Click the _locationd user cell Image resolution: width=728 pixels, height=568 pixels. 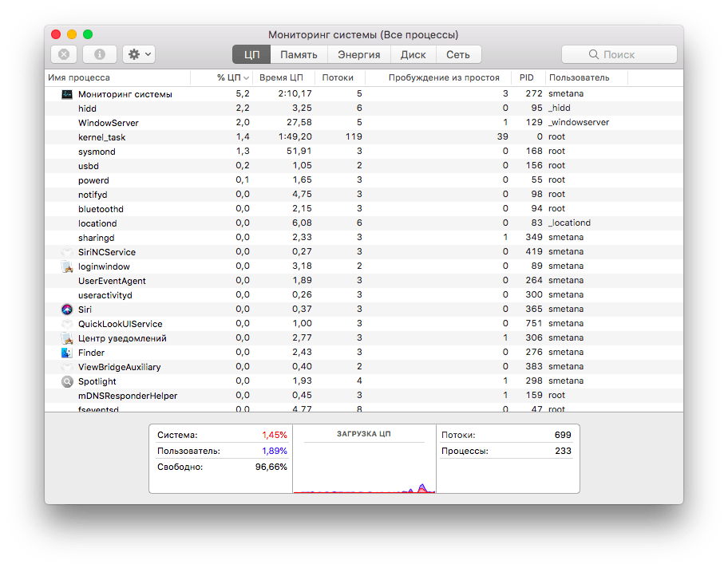(569, 223)
